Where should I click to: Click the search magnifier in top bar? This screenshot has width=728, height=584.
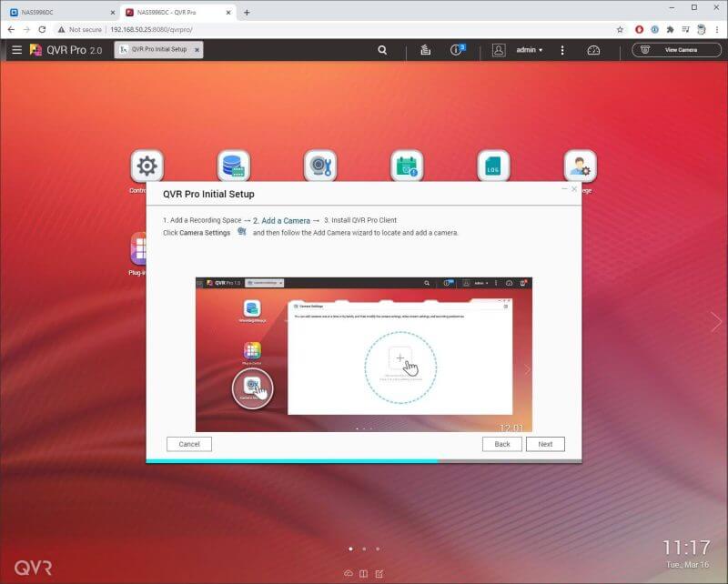384,50
